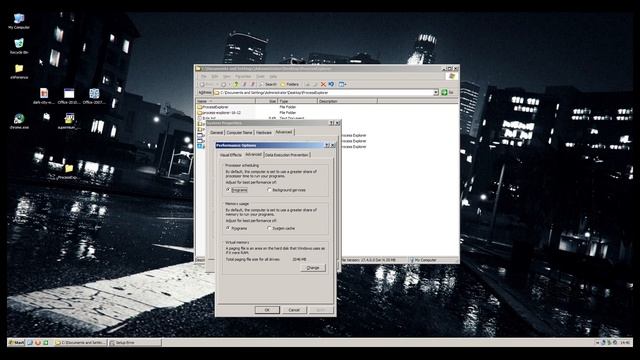
Task: Click the Start button
Action: [16, 342]
